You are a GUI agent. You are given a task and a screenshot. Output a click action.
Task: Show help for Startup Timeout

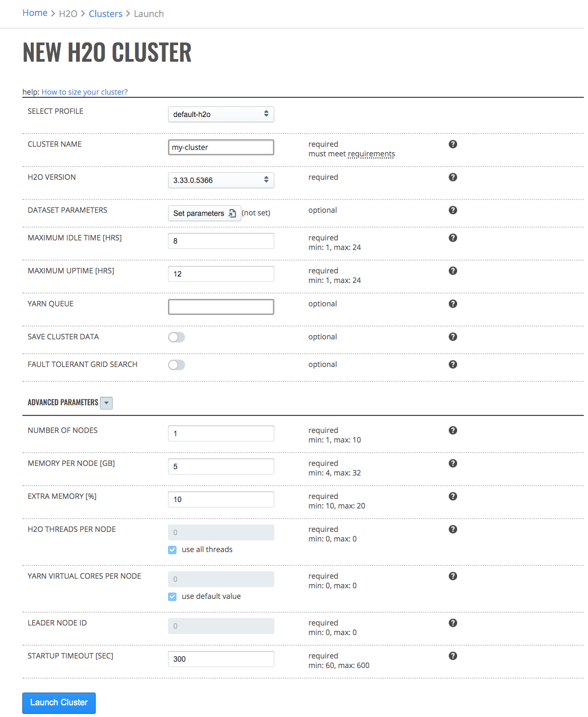click(453, 656)
